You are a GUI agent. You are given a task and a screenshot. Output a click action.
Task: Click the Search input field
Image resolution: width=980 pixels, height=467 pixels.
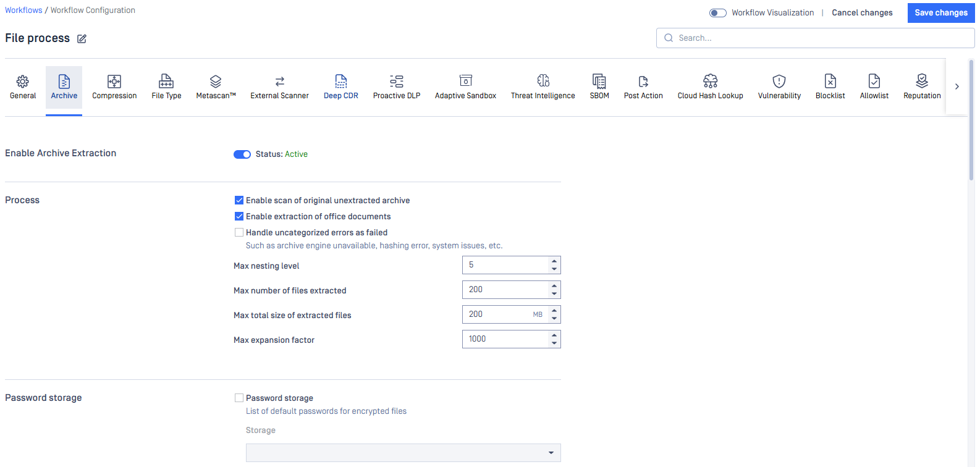[816, 38]
